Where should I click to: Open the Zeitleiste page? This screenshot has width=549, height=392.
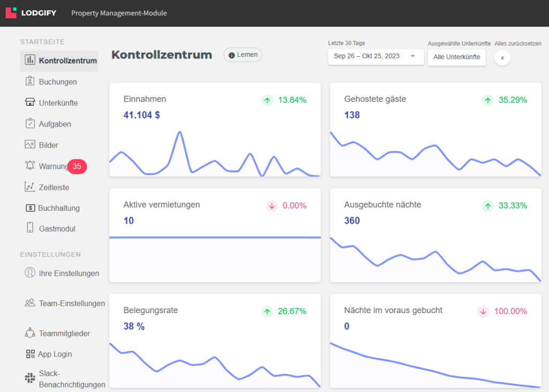tap(54, 187)
